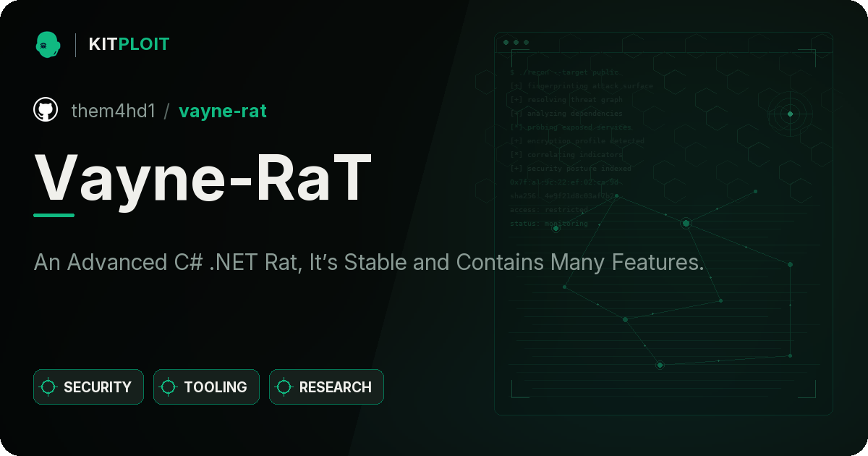The image size is (868, 456).
Task: Open the vayne-rat repository name
Action: click(x=223, y=111)
